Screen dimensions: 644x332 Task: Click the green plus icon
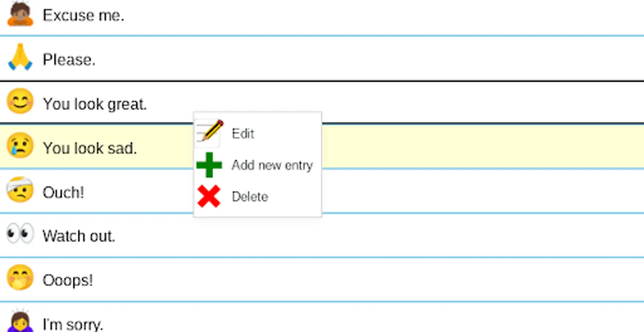tap(209, 165)
